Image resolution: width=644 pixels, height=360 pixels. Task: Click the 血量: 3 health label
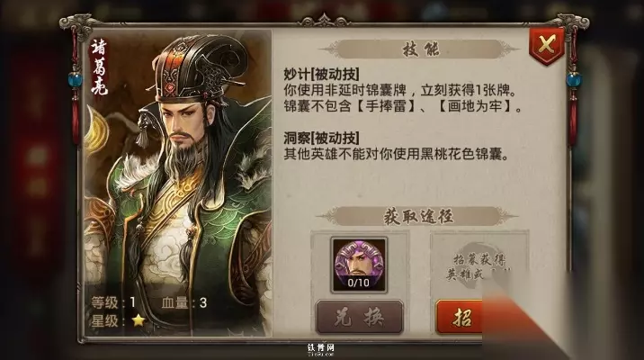coord(184,303)
